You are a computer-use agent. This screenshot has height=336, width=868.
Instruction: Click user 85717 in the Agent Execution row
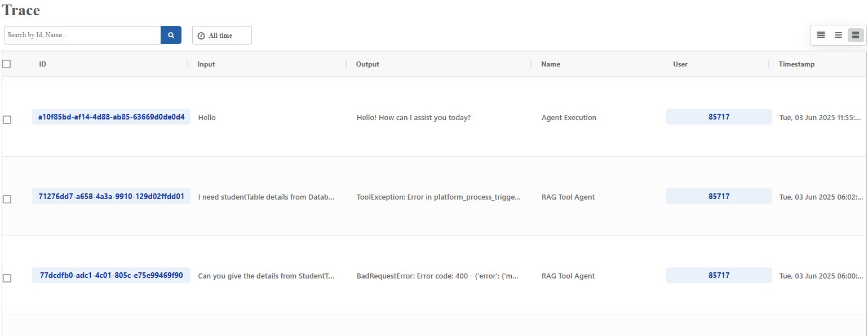[x=719, y=117]
